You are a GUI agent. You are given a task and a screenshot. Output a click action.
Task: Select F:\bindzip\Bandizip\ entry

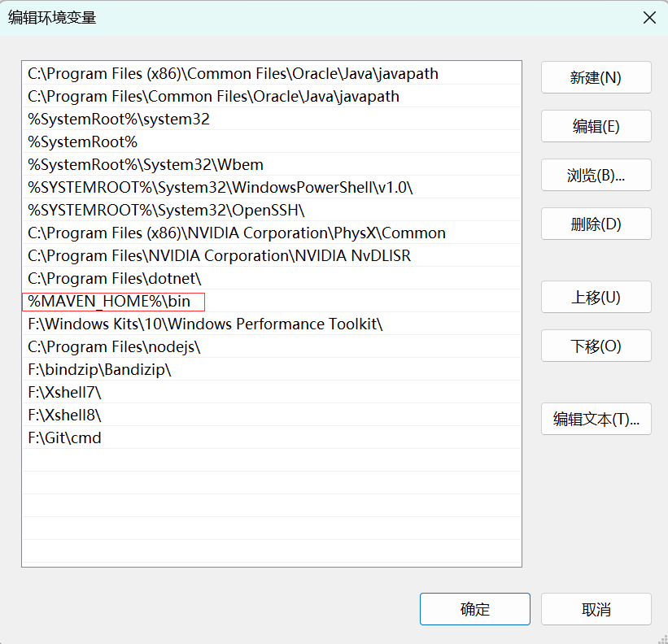[x=272, y=369]
